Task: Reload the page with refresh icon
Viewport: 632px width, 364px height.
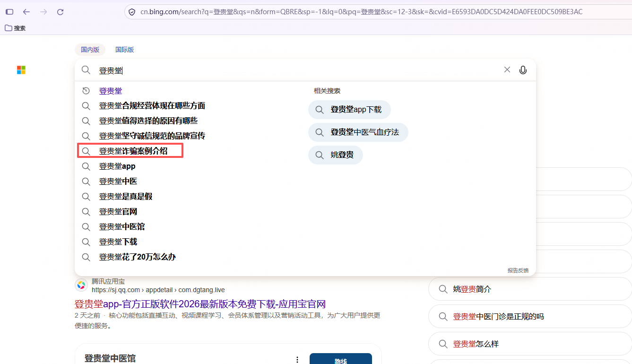Action: coord(60,12)
